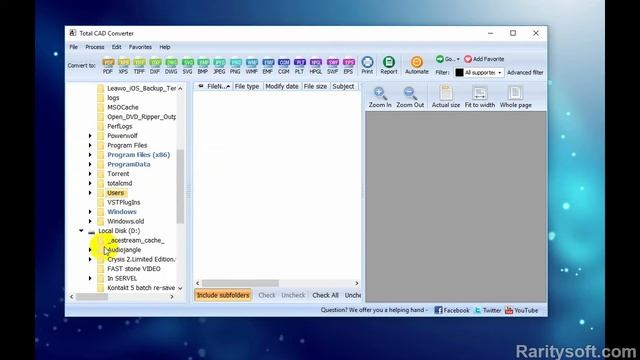Click the greyed Check button

[x=267, y=295]
